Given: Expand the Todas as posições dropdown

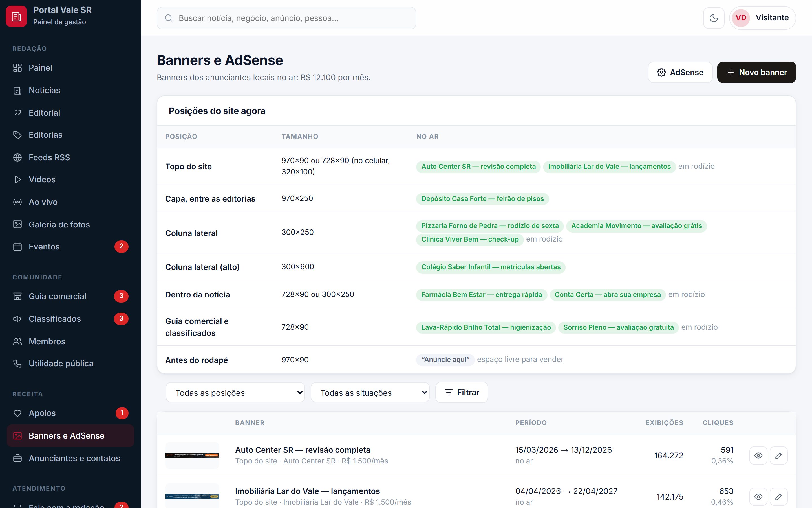Looking at the screenshot, I should click(235, 392).
